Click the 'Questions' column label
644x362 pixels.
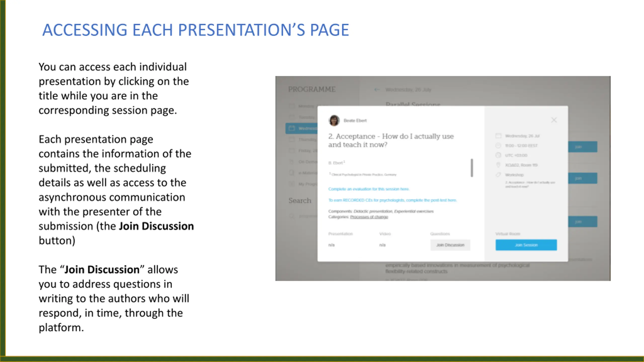click(x=440, y=234)
